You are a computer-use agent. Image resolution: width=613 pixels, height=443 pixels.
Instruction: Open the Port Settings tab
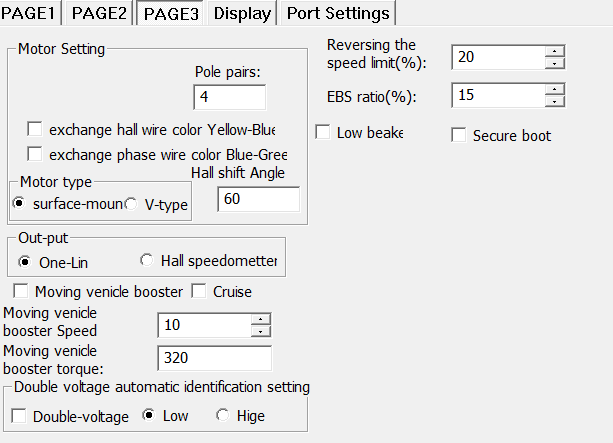337,13
